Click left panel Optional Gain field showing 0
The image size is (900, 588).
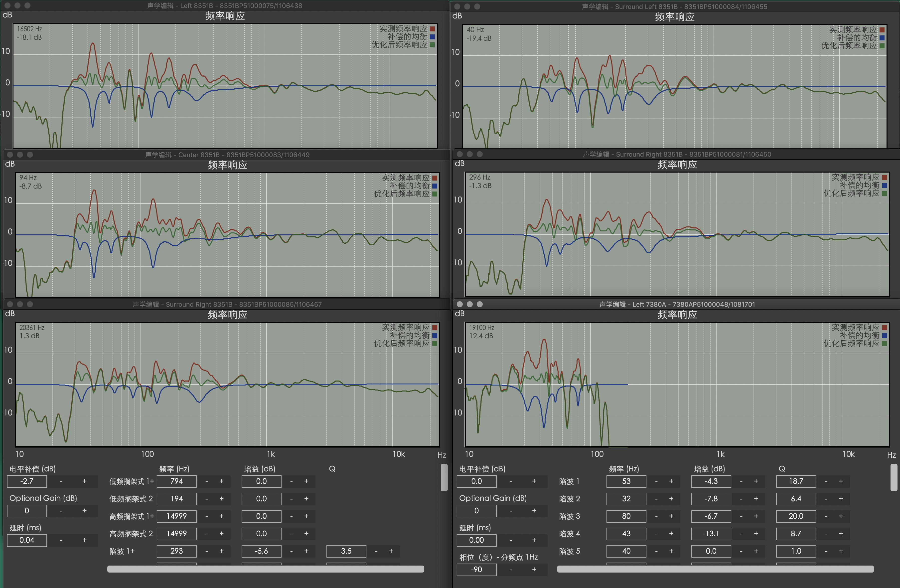[x=27, y=510]
